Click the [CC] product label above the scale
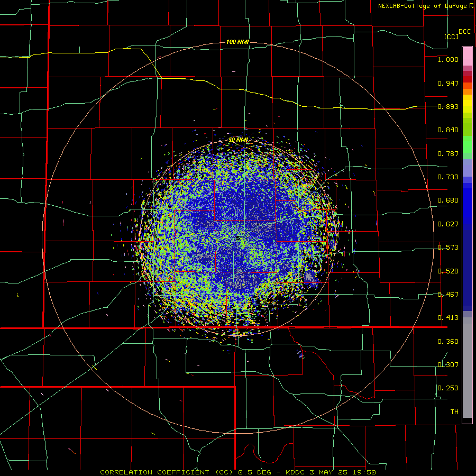The image size is (476, 476). (452, 36)
